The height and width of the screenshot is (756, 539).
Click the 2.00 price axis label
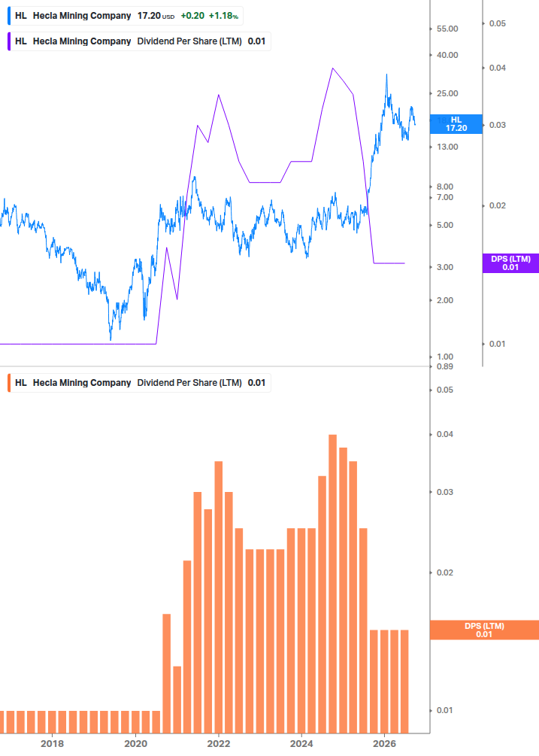[x=444, y=300]
